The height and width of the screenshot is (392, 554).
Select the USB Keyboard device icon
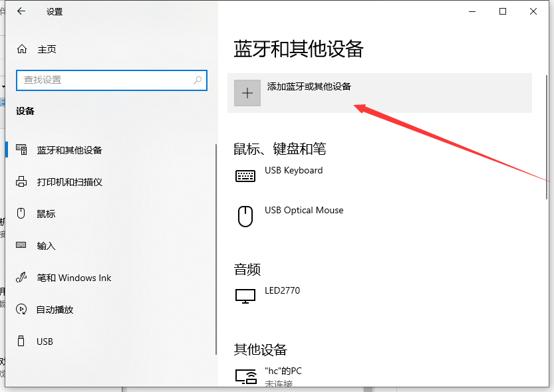point(245,176)
